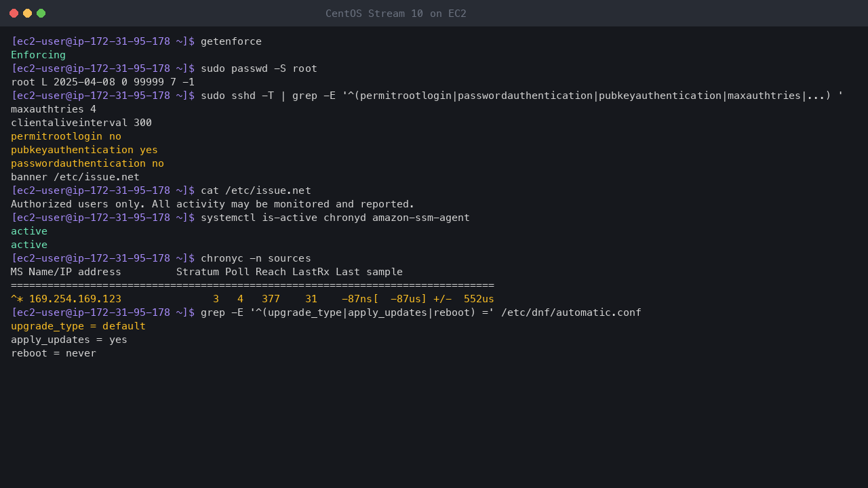Click the 'sudo passwd -S root' command

(x=259, y=68)
